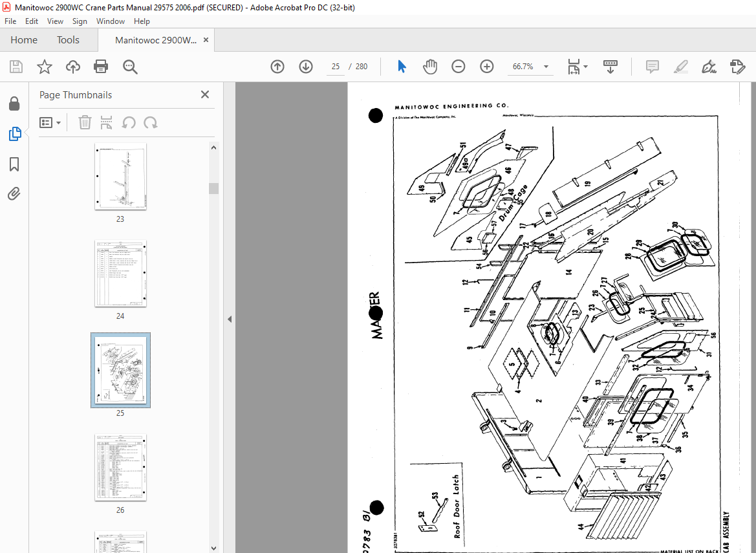Go to next page arrow
Image resolution: width=756 pixels, height=553 pixels.
click(x=306, y=67)
